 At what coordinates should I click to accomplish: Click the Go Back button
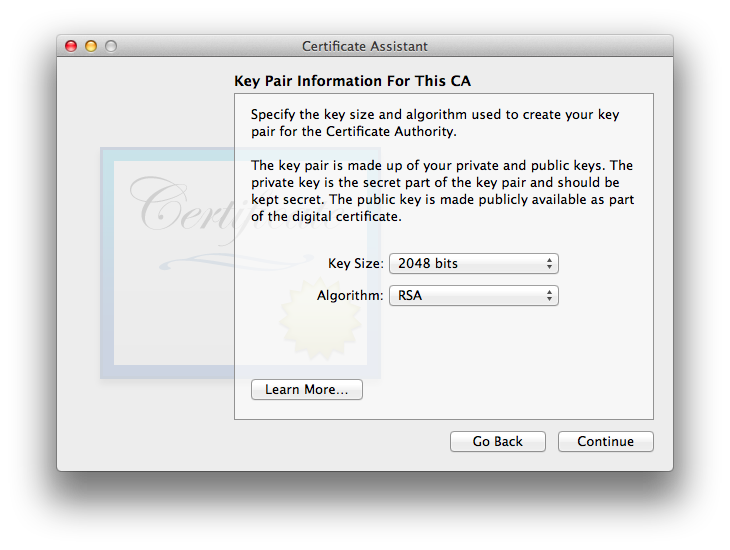click(x=497, y=441)
